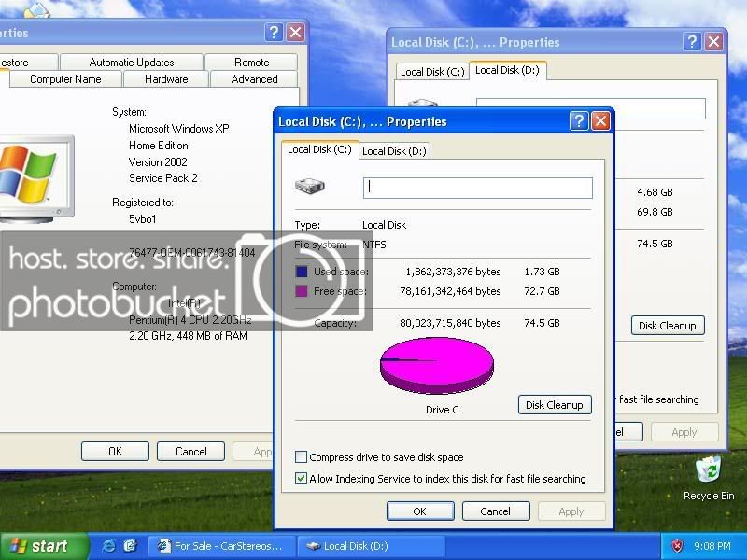
Task: Click OK in System Properties window
Action: click(115, 451)
